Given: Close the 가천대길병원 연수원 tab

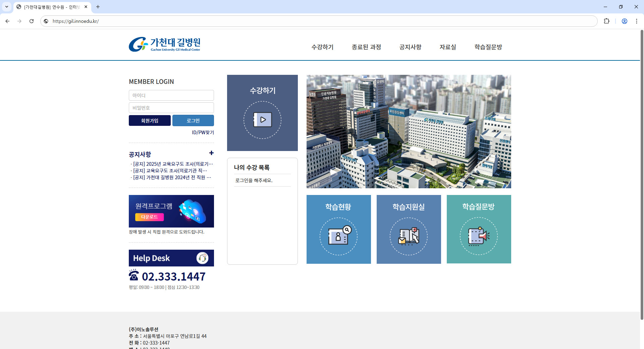Looking at the screenshot, I should tap(86, 7).
